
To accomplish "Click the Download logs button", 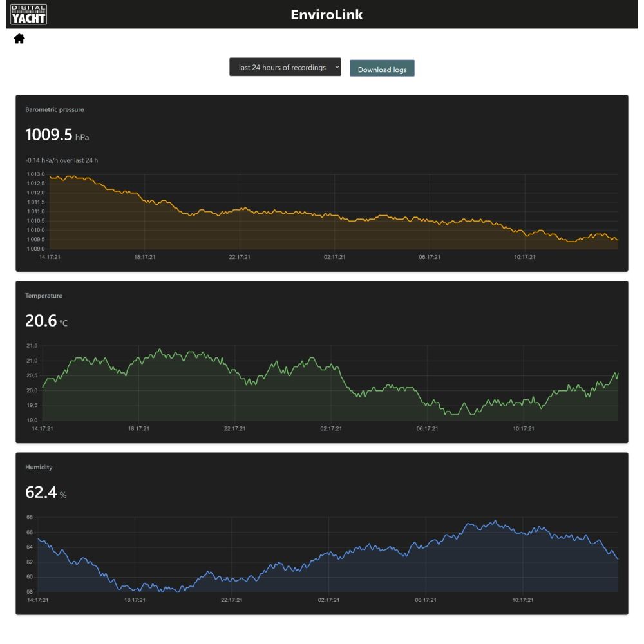I will click(x=382, y=69).
